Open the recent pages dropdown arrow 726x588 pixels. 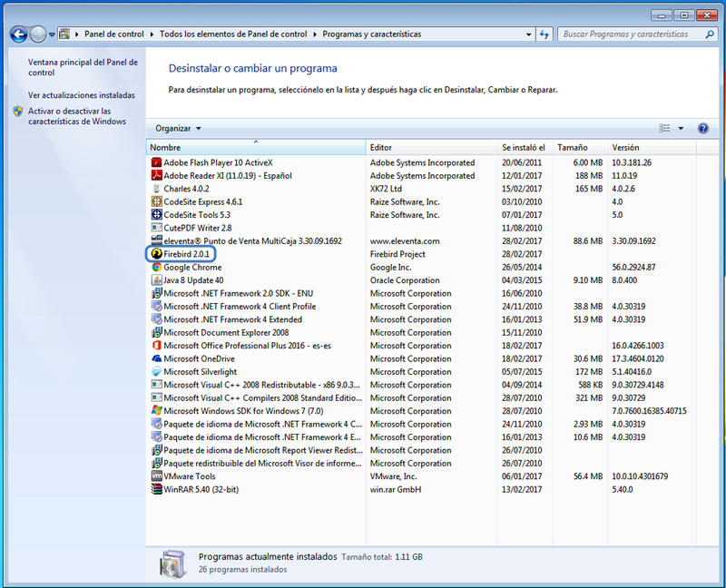click(x=52, y=34)
